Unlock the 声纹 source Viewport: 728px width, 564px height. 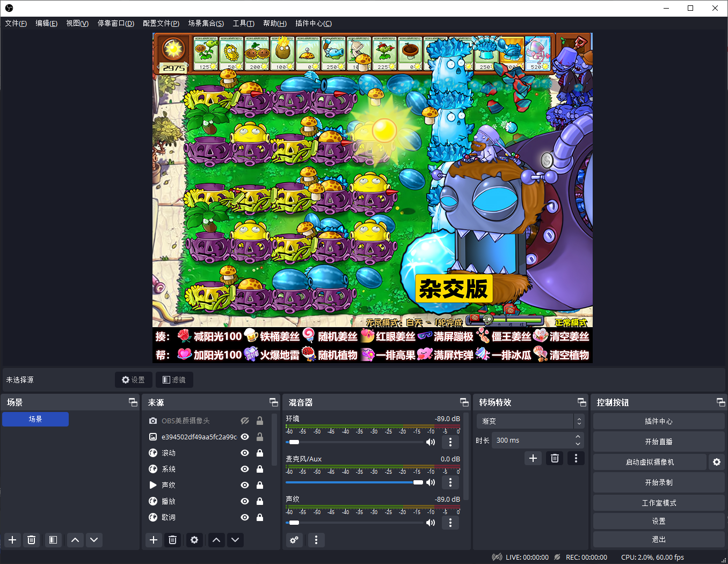(x=260, y=485)
